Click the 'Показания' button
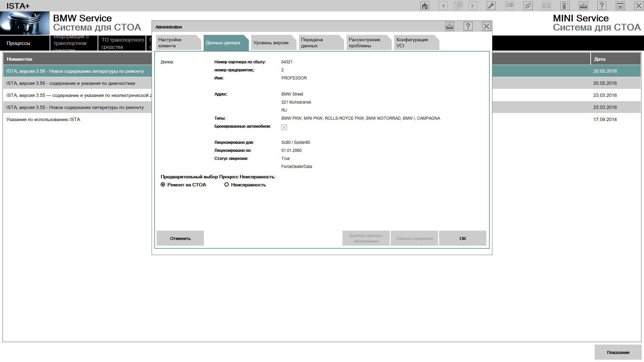Viewport: 644px width, 362px height. click(x=618, y=352)
